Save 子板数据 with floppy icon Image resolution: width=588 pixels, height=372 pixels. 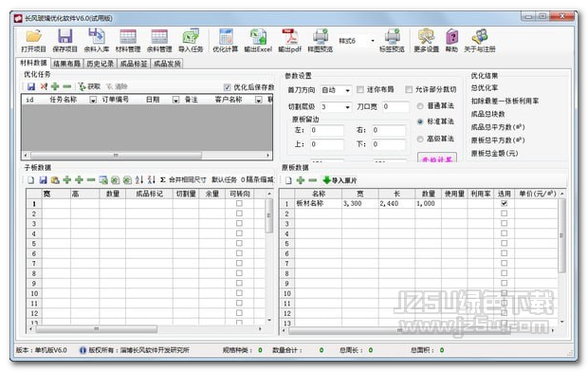click(43, 180)
